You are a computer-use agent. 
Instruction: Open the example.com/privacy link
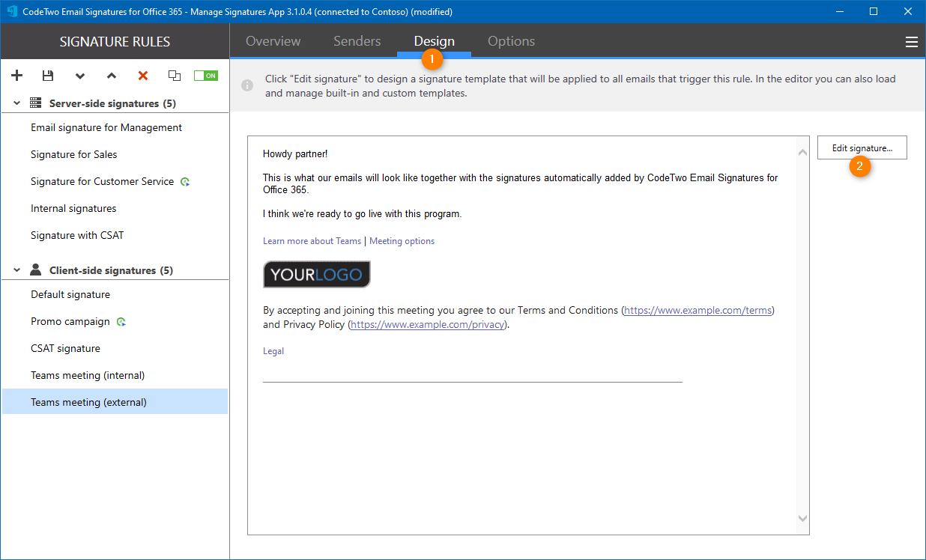click(427, 325)
